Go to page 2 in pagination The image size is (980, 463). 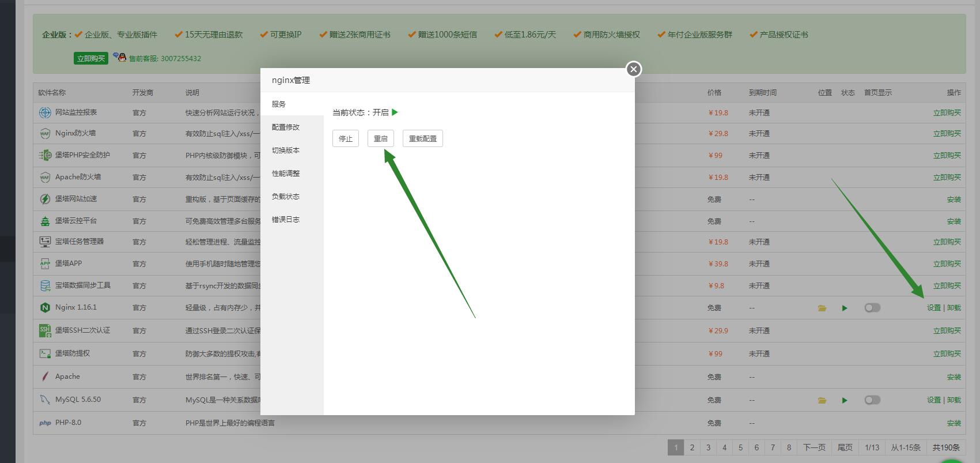[692, 447]
